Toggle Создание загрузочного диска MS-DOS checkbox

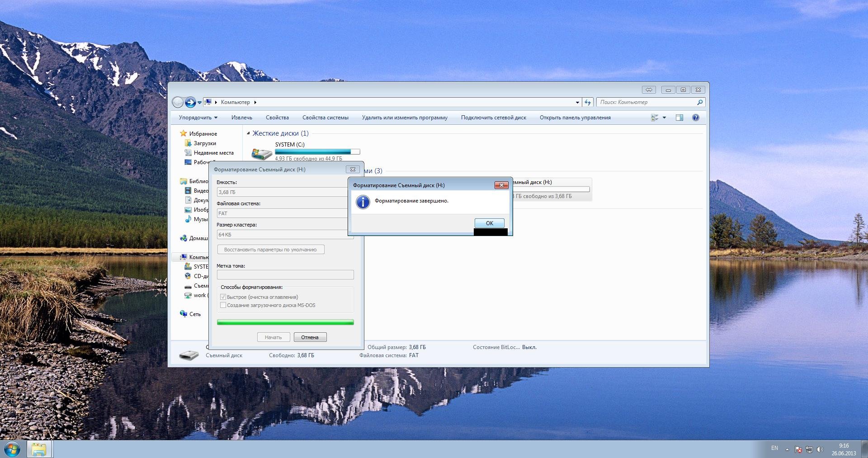pyautogui.click(x=223, y=305)
